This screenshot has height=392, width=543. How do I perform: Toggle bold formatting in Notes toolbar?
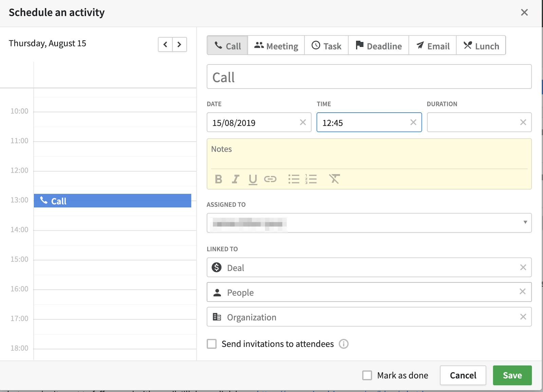coord(219,179)
